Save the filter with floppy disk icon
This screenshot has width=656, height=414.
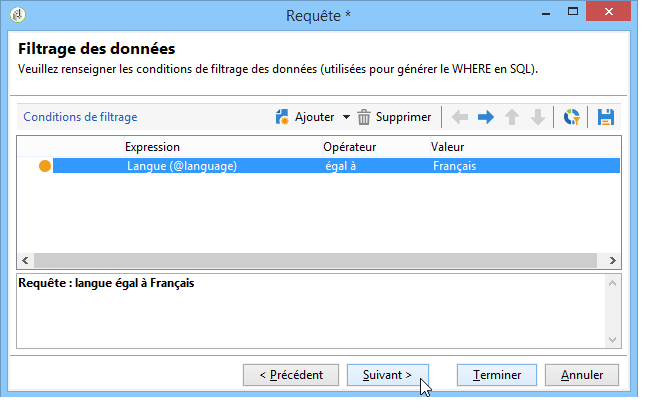pyautogui.click(x=606, y=117)
